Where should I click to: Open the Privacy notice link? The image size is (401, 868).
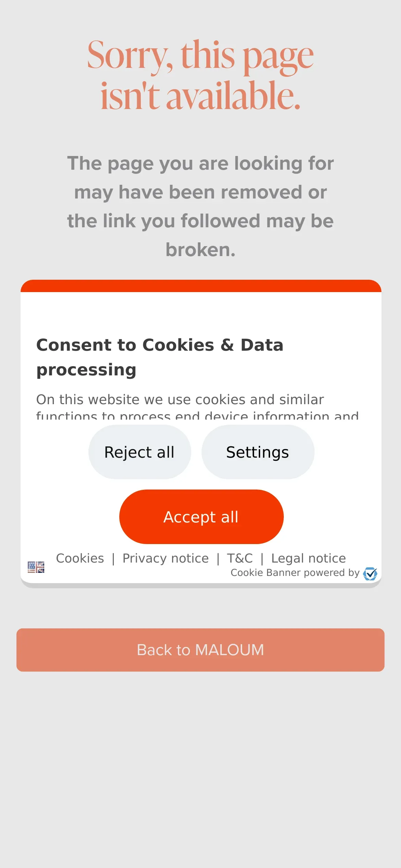166,558
